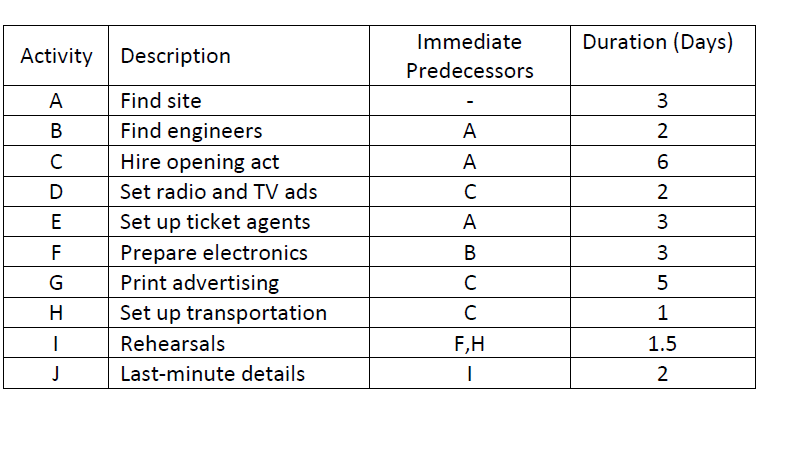Viewport: 800px width, 450px height.
Task: Select the "Find engineers" cell
Action: (x=191, y=131)
